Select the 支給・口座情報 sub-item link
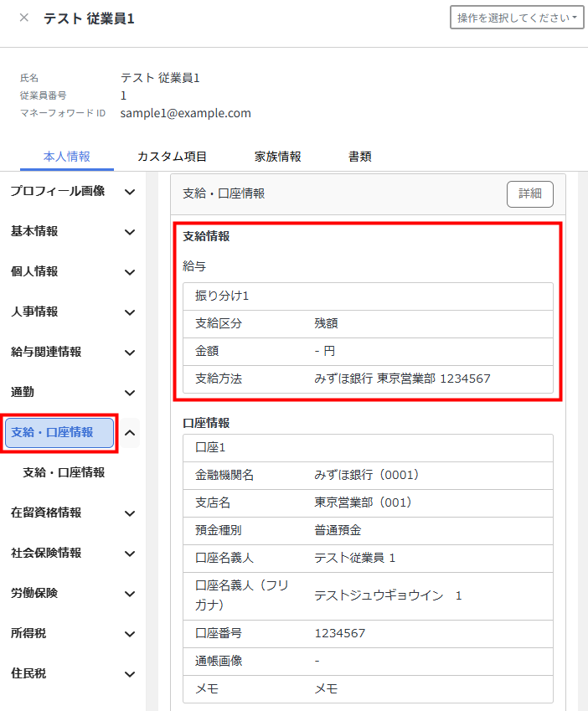The height and width of the screenshot is (711, 588). point(64,472)
